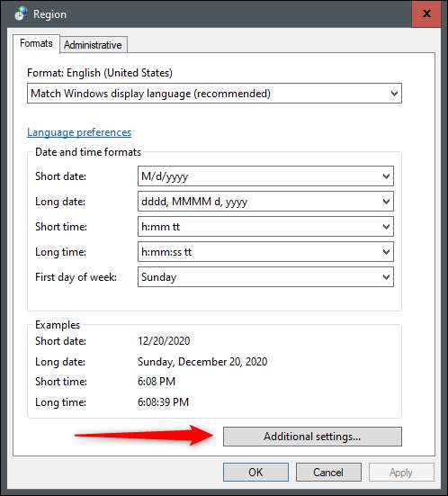Image resolution: width=448 pixels, height=496 pixels.
Task: Expand the Short date format dropdown arrow
Action: coord(386,176)
